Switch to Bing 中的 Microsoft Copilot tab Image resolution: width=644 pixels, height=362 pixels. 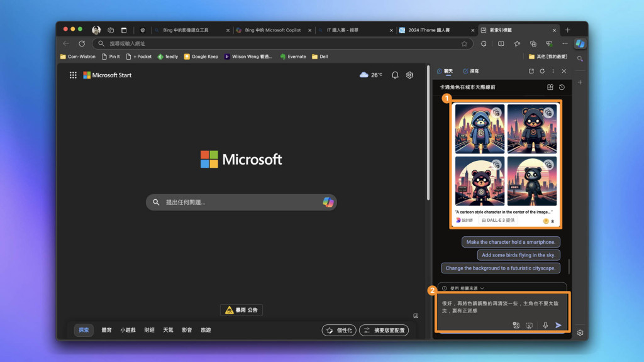(274, 30)
